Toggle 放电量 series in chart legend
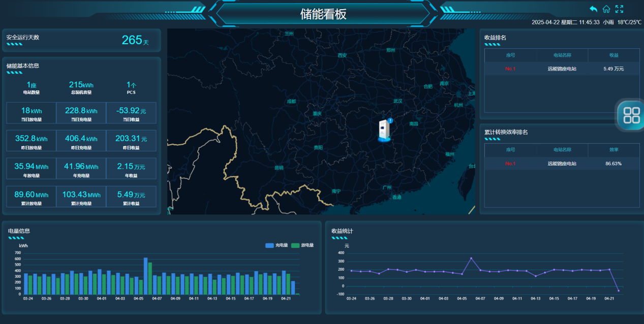 302,245
